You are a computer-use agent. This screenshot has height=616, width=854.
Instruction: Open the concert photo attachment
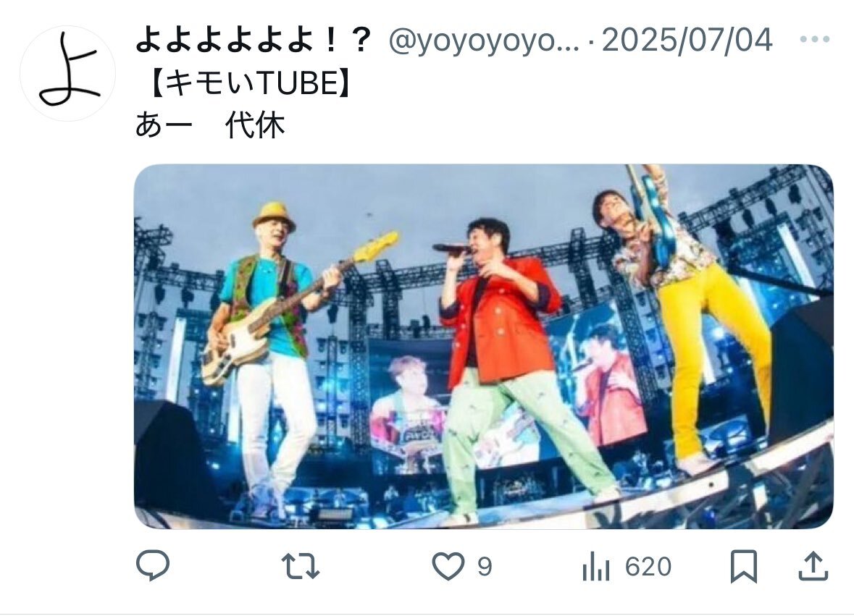click(x=484, y=346)
